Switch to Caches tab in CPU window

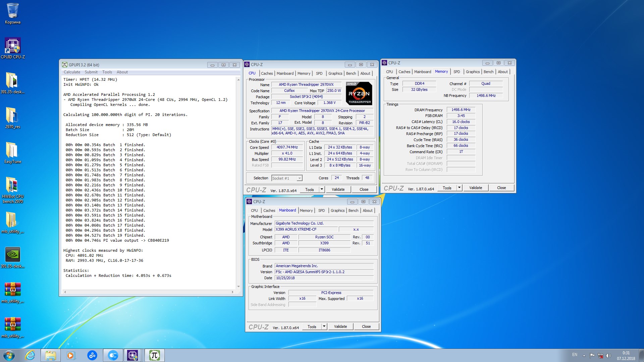(x=267, y=73)
